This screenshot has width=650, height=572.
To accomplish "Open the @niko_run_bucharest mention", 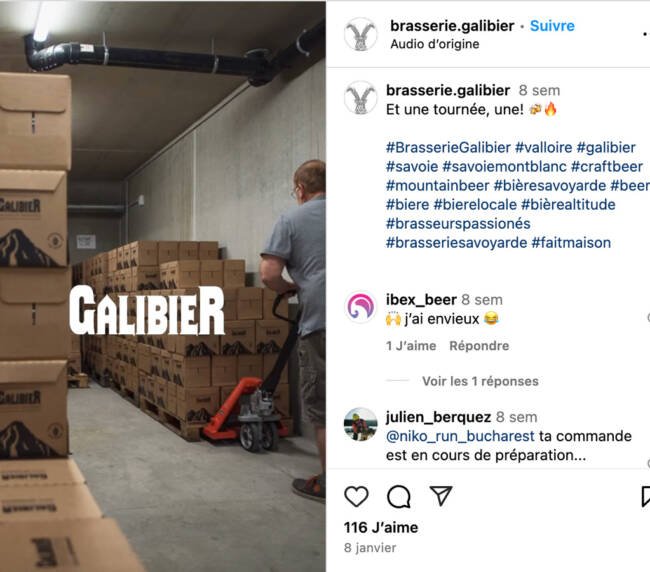I will pos(460,436).
